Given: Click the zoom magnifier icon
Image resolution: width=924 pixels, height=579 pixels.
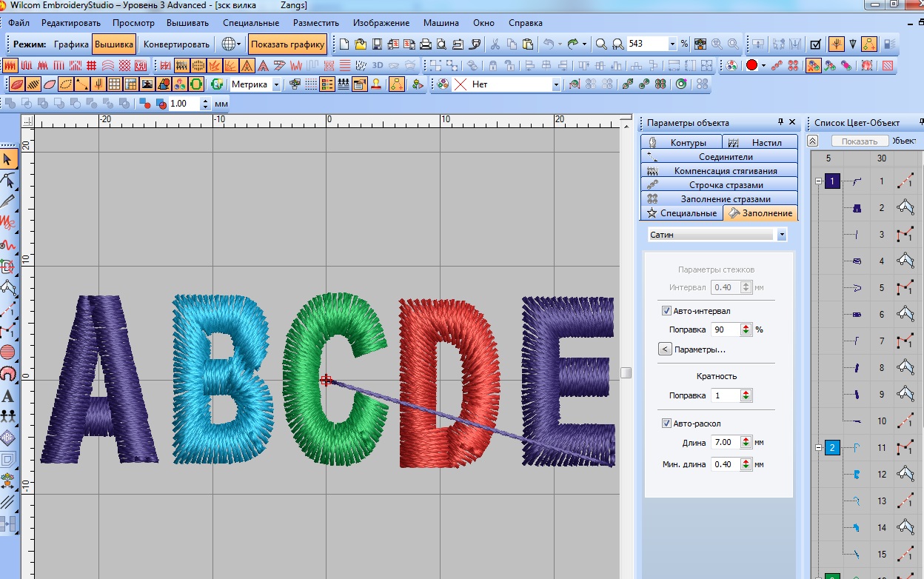Looking at the screenshot, I should point(602,44).
